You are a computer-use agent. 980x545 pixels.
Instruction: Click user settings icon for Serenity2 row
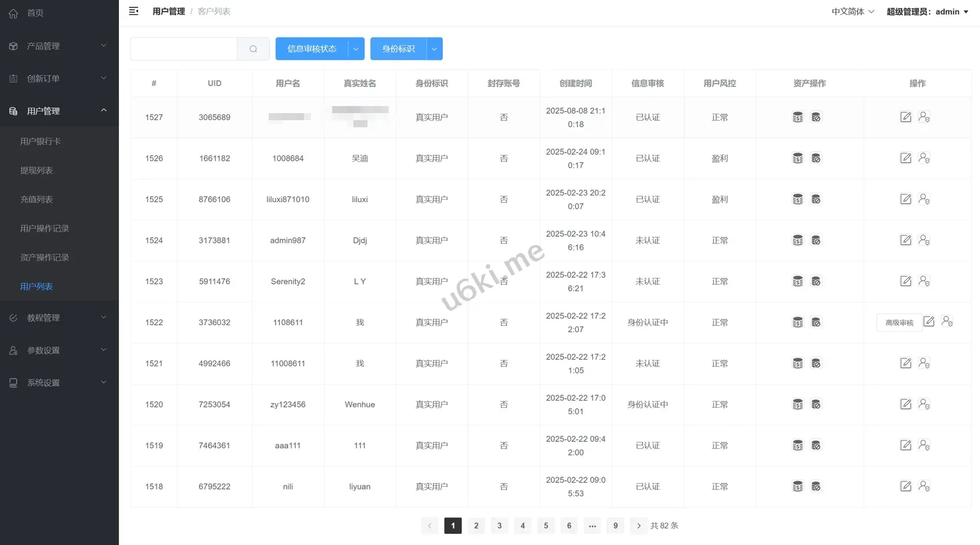tap(924, 281)
